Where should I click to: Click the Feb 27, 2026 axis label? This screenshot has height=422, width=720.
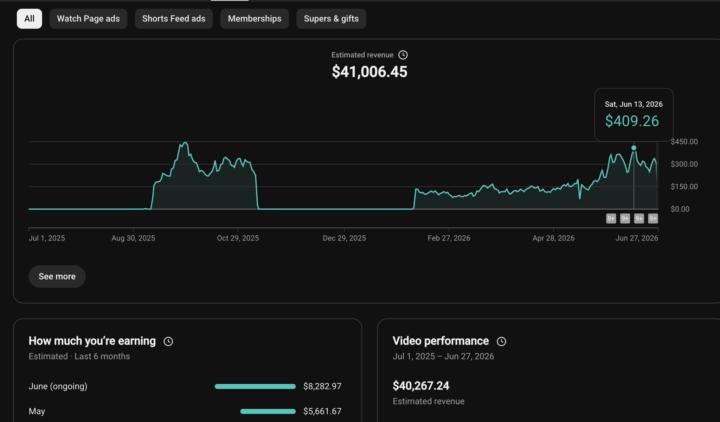[449, 238]
